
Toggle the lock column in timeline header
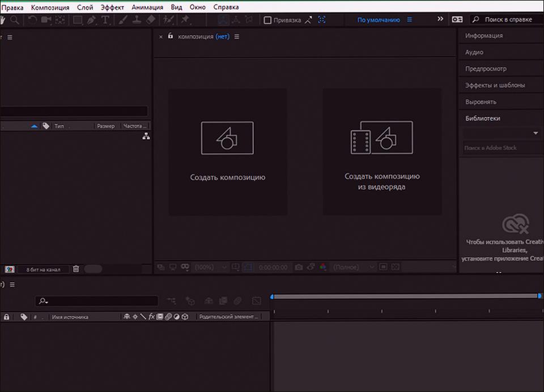pyautogui.click(x=7, y=317)
